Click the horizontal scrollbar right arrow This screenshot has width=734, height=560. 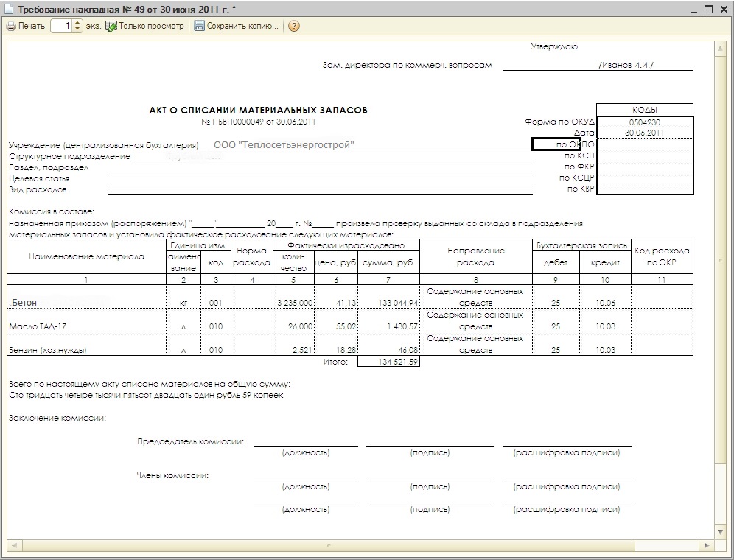tap(707, 545)
